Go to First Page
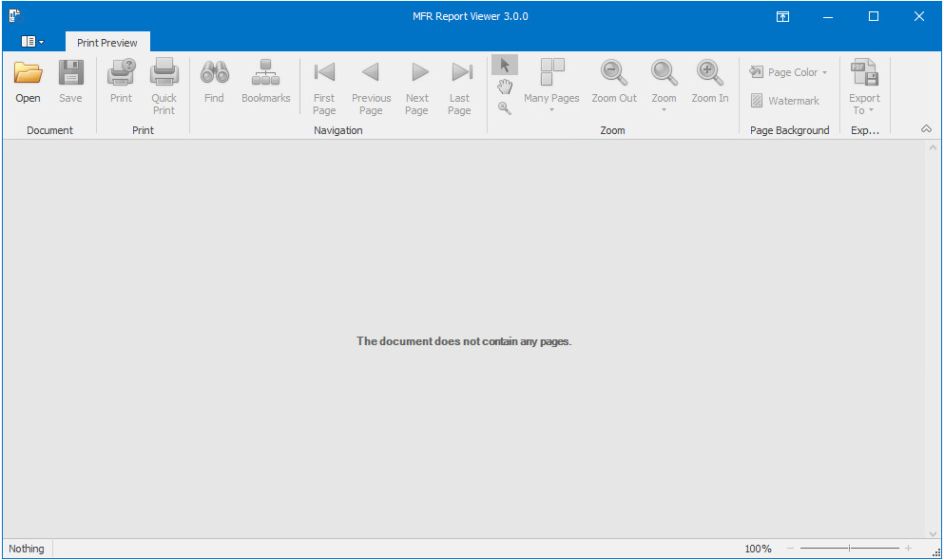 (x=324, y=87)
